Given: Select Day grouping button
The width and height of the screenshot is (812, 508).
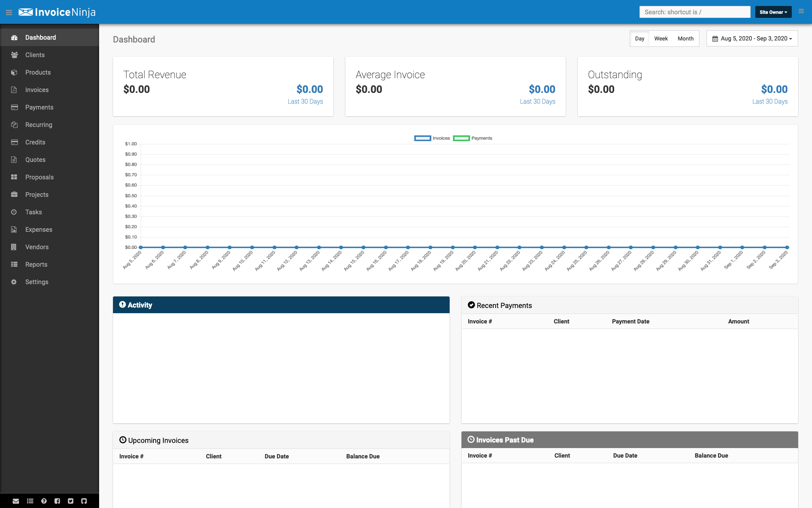Looking at the screenshot, I should pyautogui.click(x=639, y=38).
